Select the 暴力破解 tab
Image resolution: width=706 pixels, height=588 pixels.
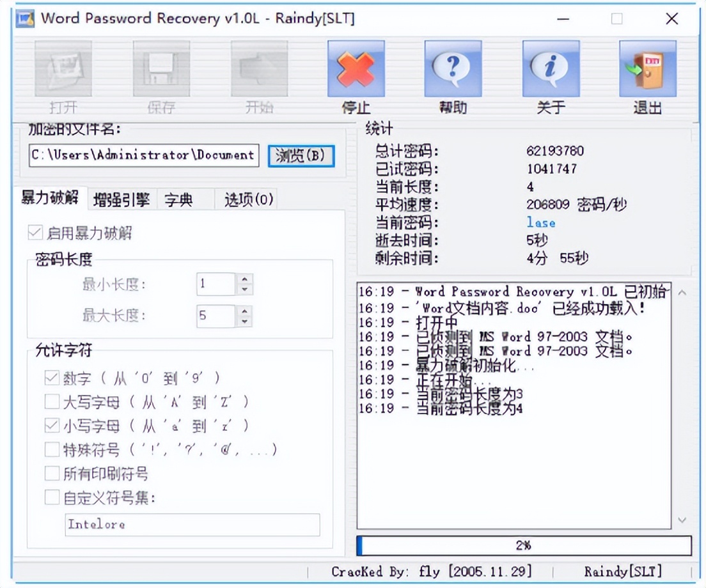coord(50,197)
